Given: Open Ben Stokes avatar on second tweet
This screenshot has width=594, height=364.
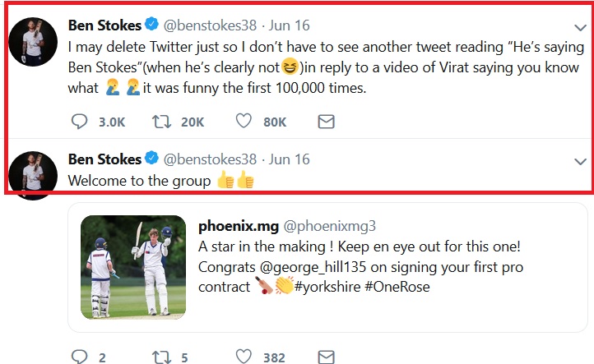Looking at the screenshot, I should [33, 176].
